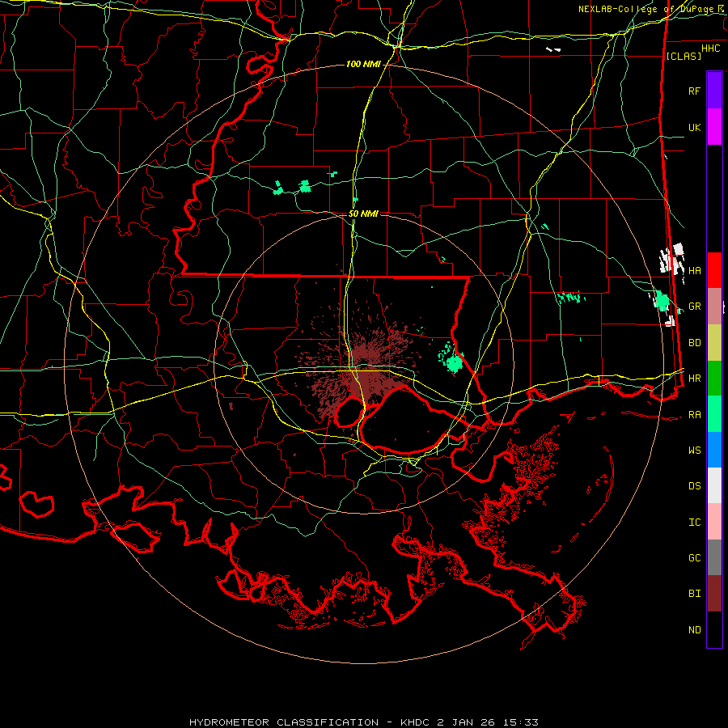Click the 'HYDROMETEOR CLASSIFICATION' title text at bottom
The image size is (728, 728).
(x=283, y=722)
